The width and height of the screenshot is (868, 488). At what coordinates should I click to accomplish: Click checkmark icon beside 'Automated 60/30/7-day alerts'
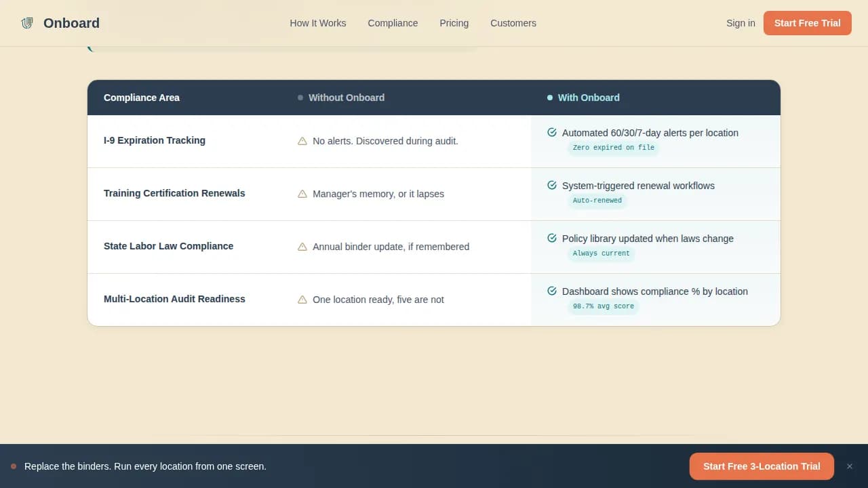[x=552, y=133]
